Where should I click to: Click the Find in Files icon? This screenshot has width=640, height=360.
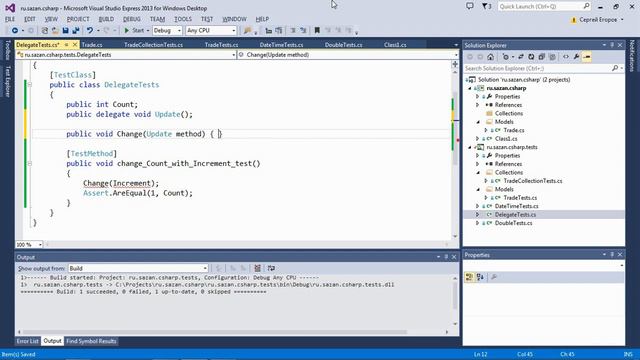click(247, 31)
